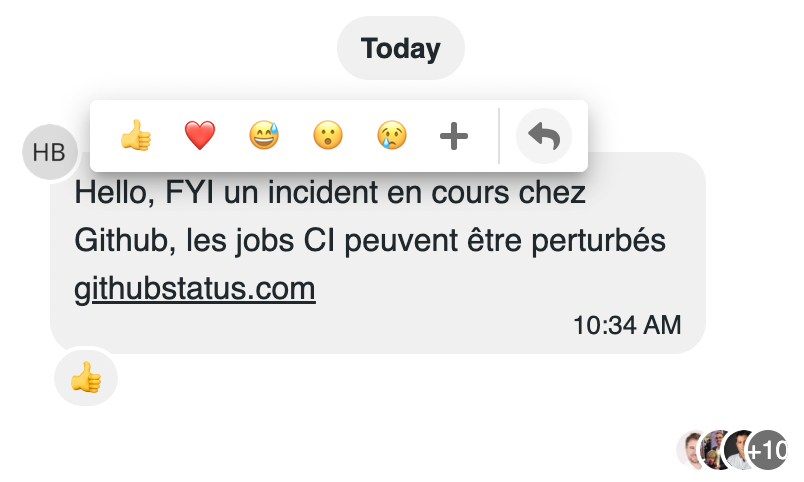
Task: Open the HB sender avatar
Action: [49, 152]
